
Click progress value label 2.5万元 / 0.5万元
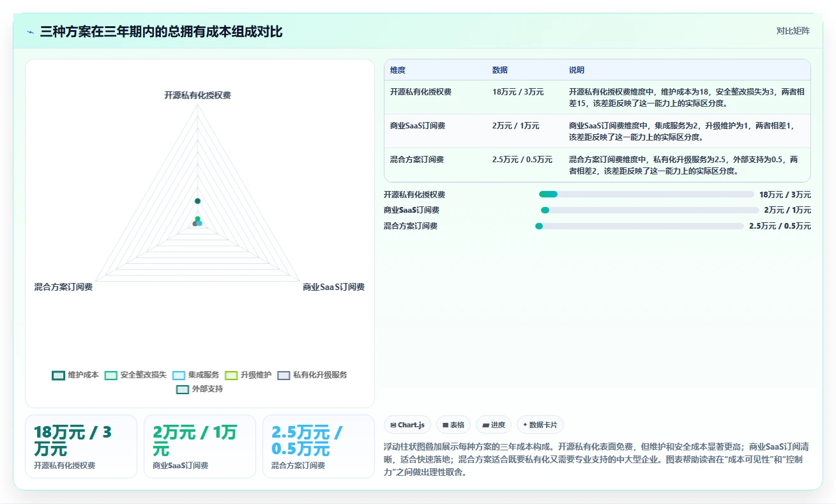780,226
